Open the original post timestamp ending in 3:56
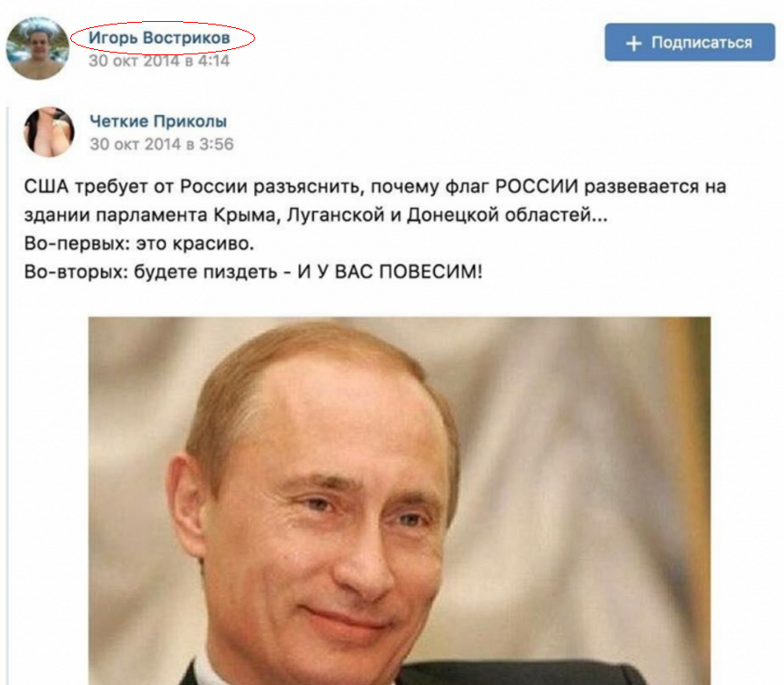 [161, 144]
